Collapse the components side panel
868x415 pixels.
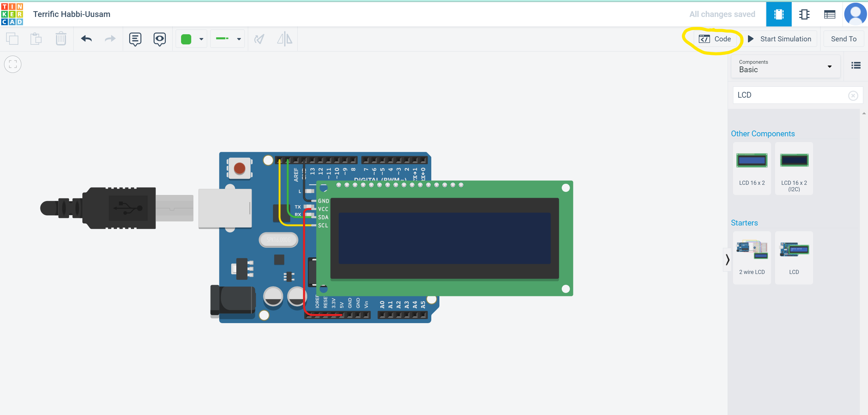click(727, 260)
